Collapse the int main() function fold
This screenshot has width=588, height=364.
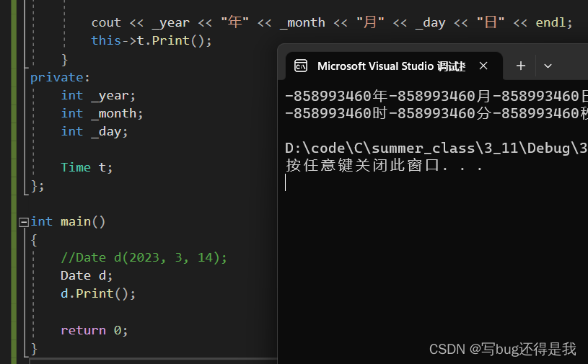tap(24, 223)
